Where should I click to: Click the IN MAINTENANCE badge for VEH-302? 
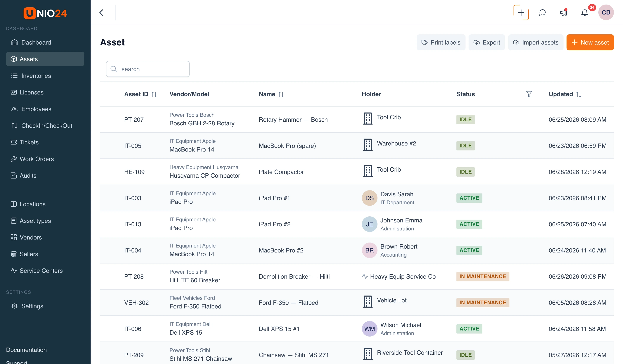click(x=483, y=303)
